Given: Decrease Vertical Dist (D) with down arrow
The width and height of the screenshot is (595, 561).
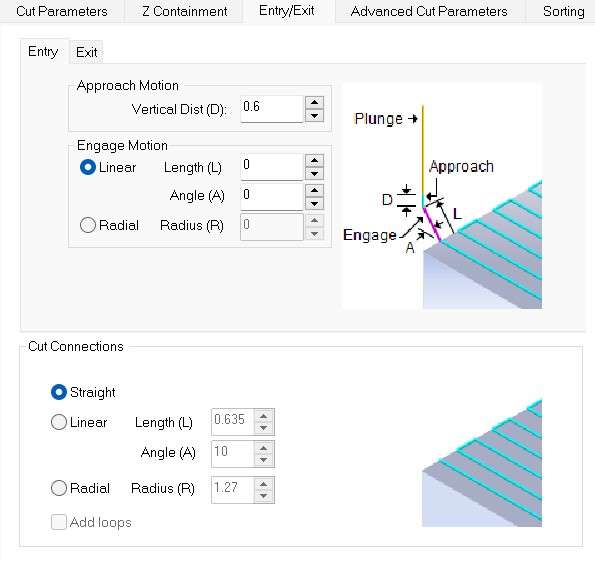Looking at the screenshot, I should click(314, 115).
